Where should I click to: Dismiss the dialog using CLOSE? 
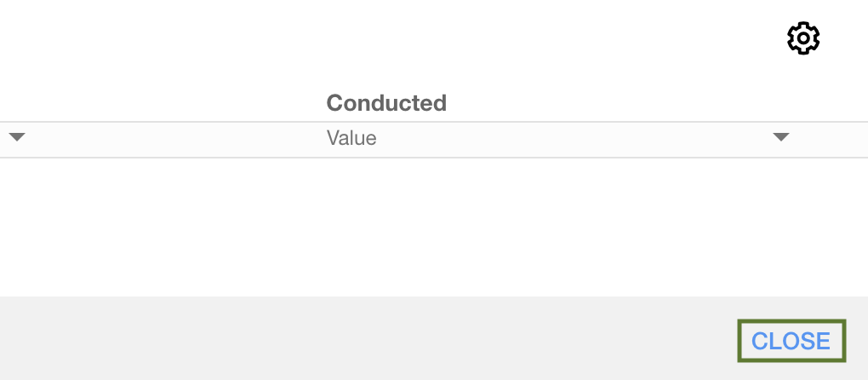[x=791, y=341]
